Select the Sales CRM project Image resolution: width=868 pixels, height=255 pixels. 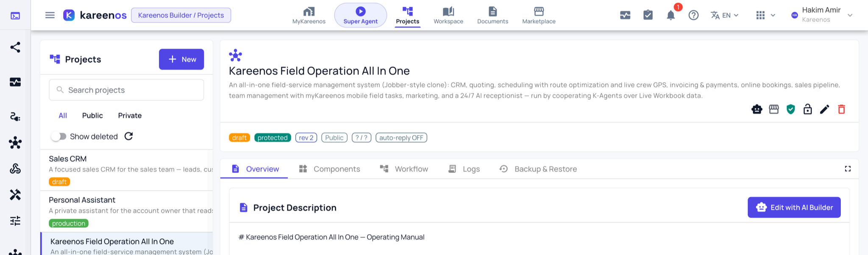pyautogui.click(x=127, y=170)
